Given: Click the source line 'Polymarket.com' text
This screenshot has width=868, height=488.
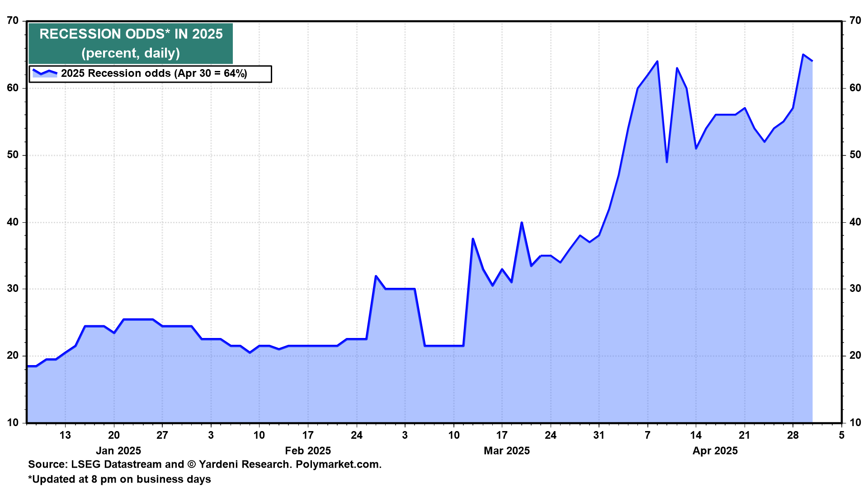Looking at the screenshot, I should (338, 465).
